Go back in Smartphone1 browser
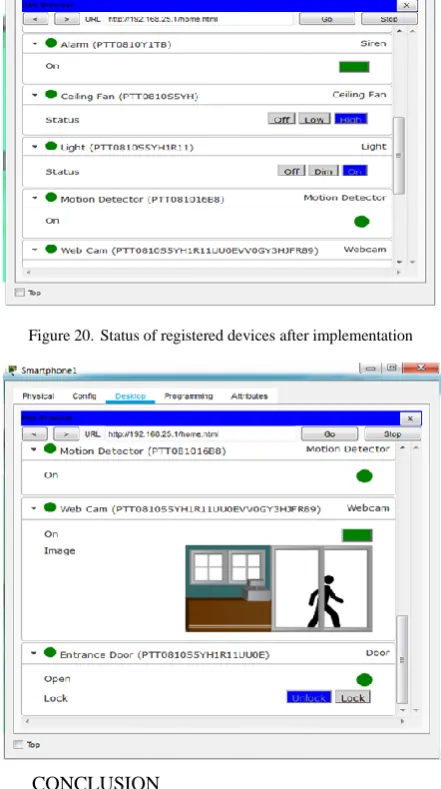441x789 pixels. click(x=35, y=434)
